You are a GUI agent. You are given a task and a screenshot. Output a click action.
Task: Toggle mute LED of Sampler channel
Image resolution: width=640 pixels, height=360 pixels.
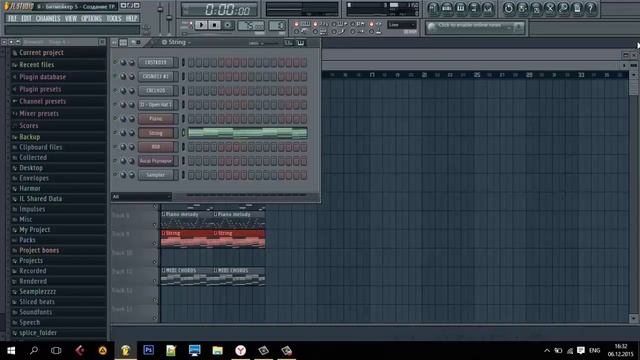(x=115, y=175)
